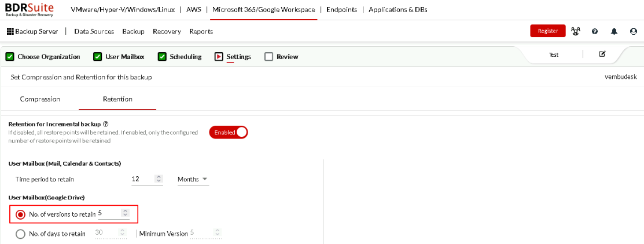Open the Months unit dropdown
The width and height of the screenshot is (644, 244).
193,180
